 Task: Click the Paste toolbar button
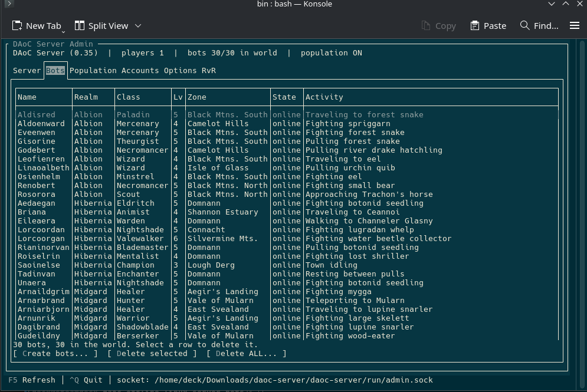[488, 26]
